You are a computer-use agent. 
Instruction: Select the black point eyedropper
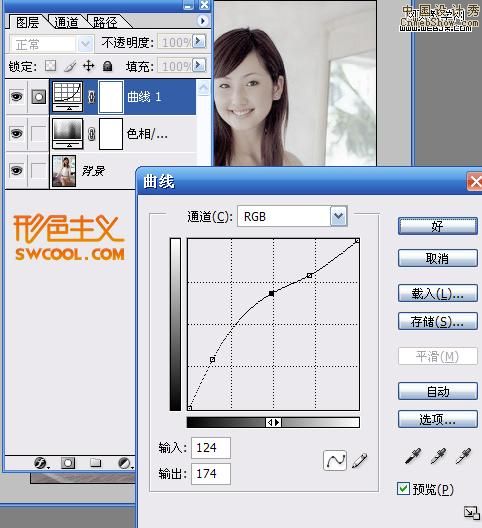(413, 457)
